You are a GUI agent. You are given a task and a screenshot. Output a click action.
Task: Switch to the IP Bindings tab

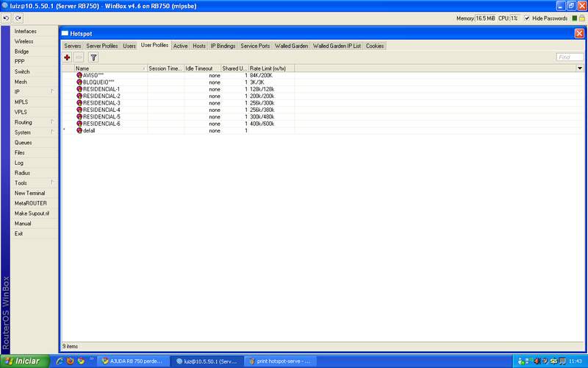coord(223,46)
